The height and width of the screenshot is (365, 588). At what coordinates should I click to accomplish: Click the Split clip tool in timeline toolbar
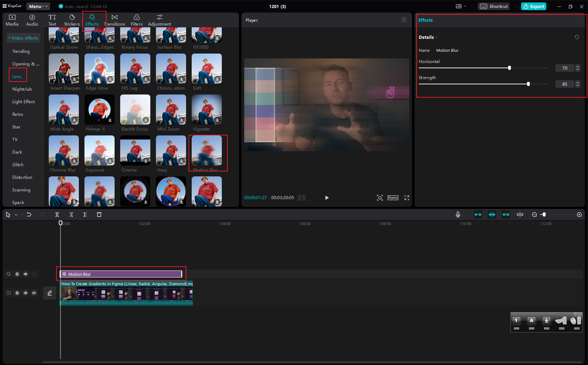pos(57,214)
